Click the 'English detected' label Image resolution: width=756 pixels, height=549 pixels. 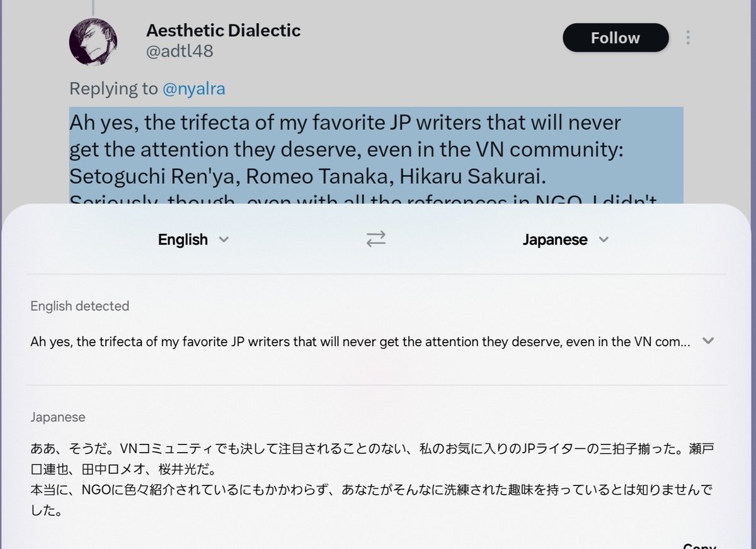tap(79, 306)
